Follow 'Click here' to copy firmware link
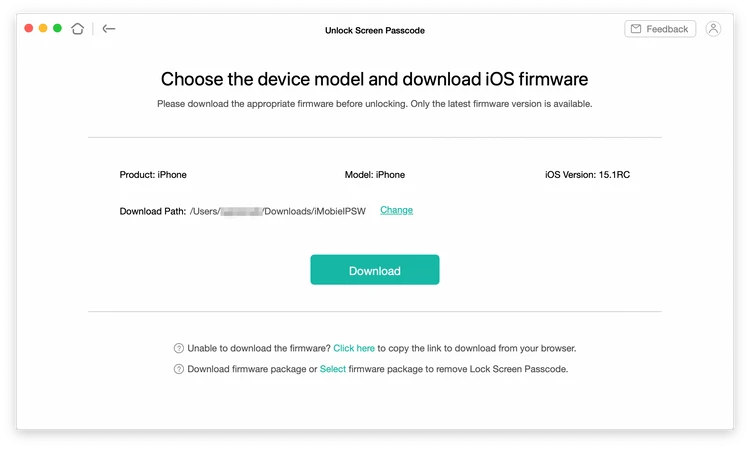 pyautogui.click(x=354, y=348)
